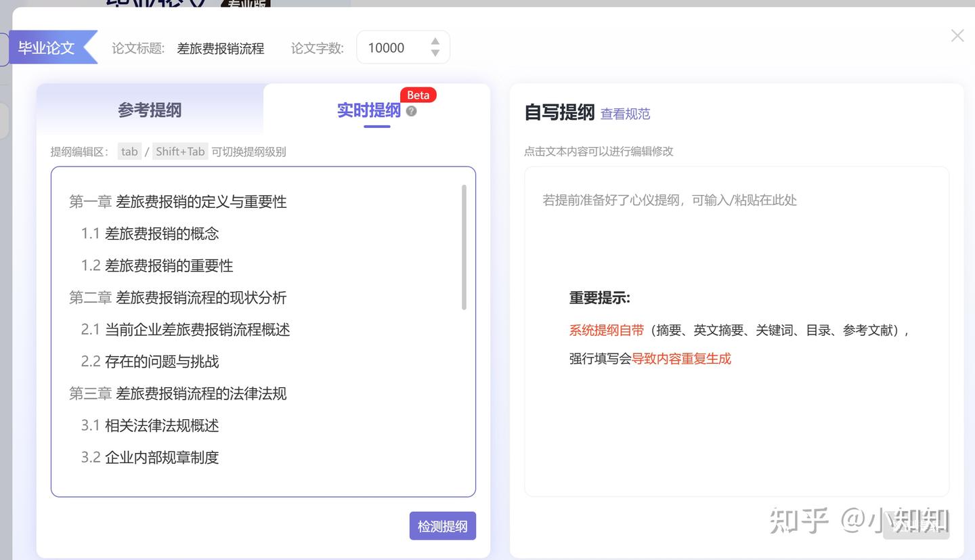The image size is (975, 560).
Task: Click the Beta badge on 实时提纲
Action: [x=418, y=95]
